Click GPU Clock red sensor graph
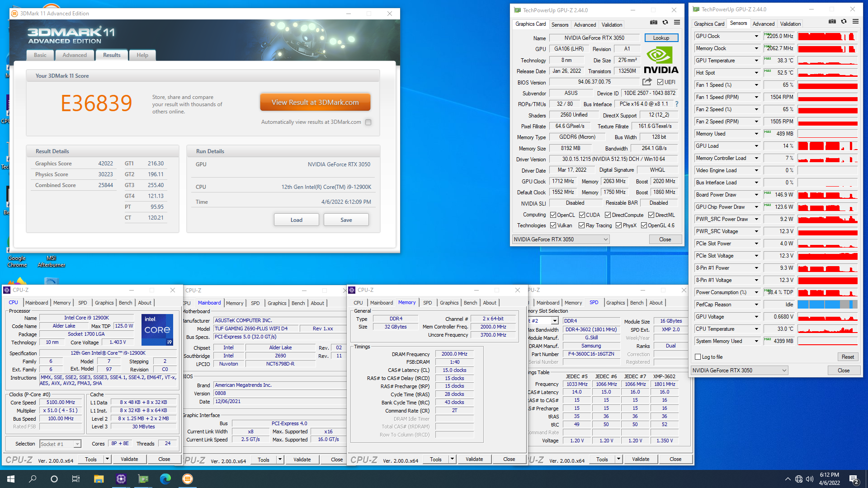 (x=827, y=36)
